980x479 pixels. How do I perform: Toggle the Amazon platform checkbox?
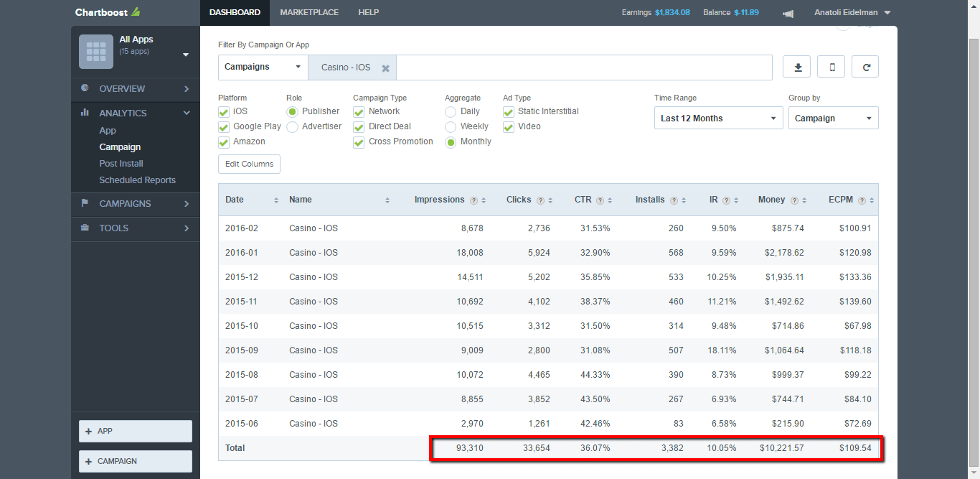pos(224,142)
